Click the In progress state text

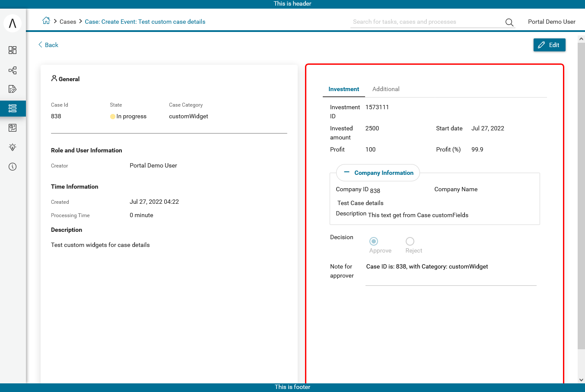[131, 116]
